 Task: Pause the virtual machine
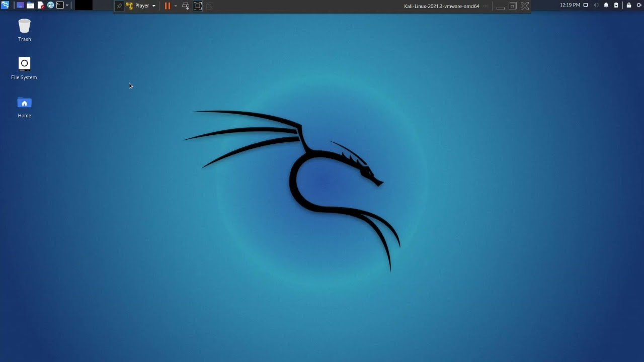168,6
